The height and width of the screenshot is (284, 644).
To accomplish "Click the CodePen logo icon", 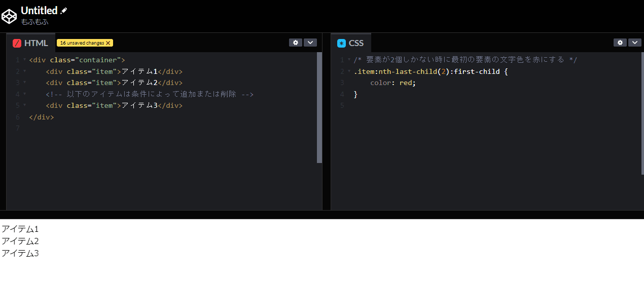I will click(x=9, y=16).
